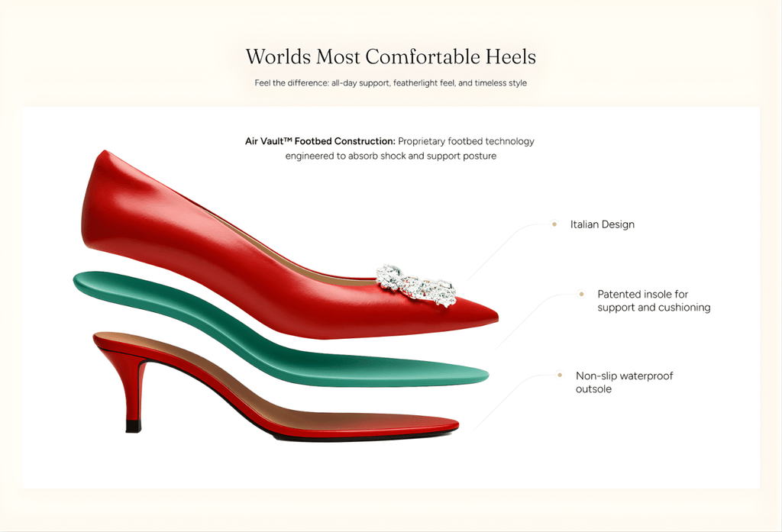Click the bold Air Vault Footbed Construction text
The image size is (782, 532).
(319, 141)
